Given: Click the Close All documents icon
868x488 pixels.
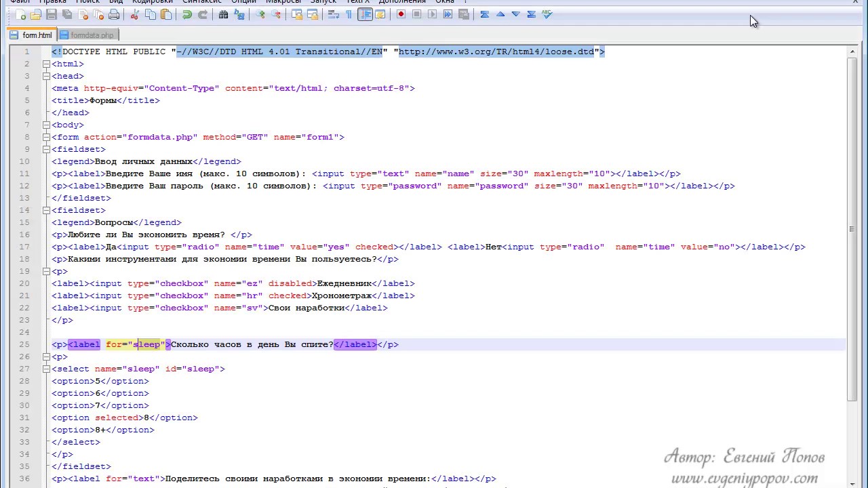Looking at the screenshot, I should [x=98, y=14].
